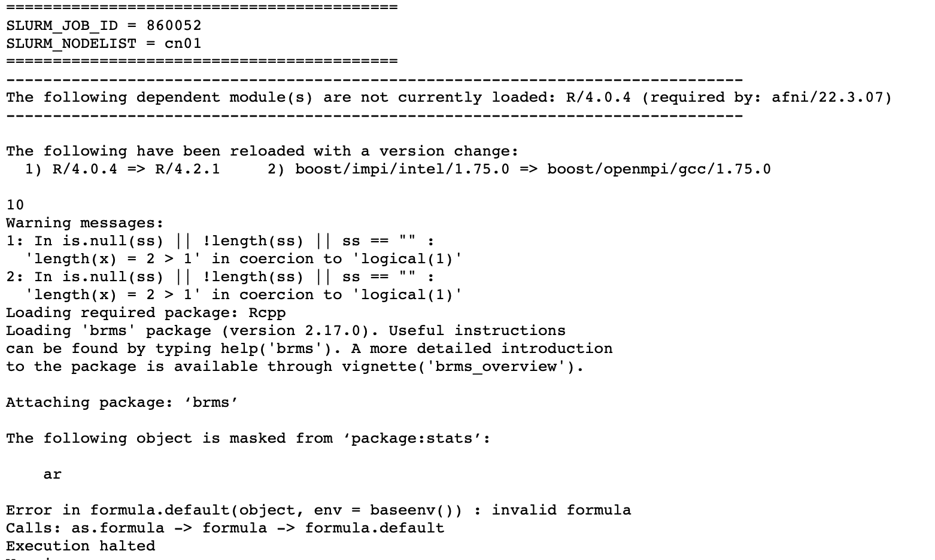Click 'Loading required package: Rcpp' line

pos(146,313)
